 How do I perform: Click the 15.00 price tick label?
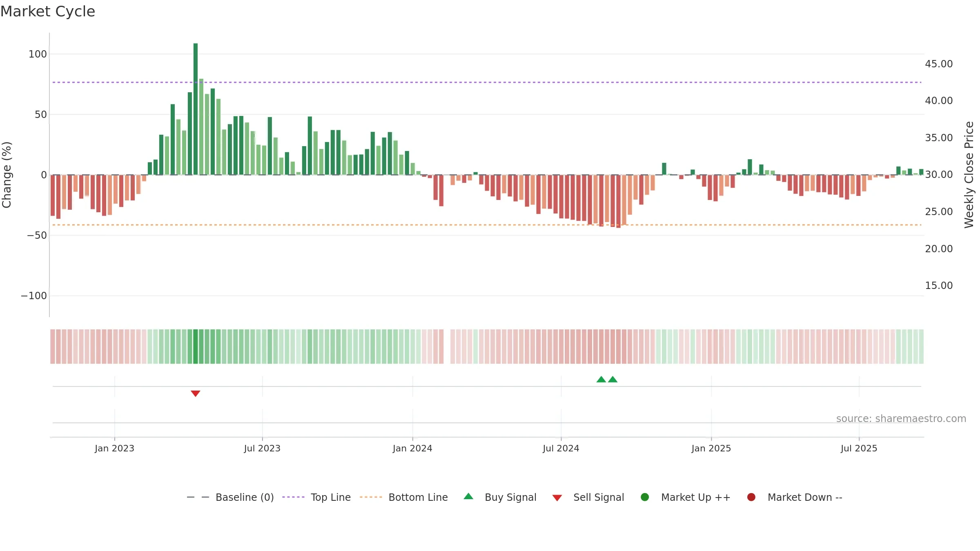point(939,286)
